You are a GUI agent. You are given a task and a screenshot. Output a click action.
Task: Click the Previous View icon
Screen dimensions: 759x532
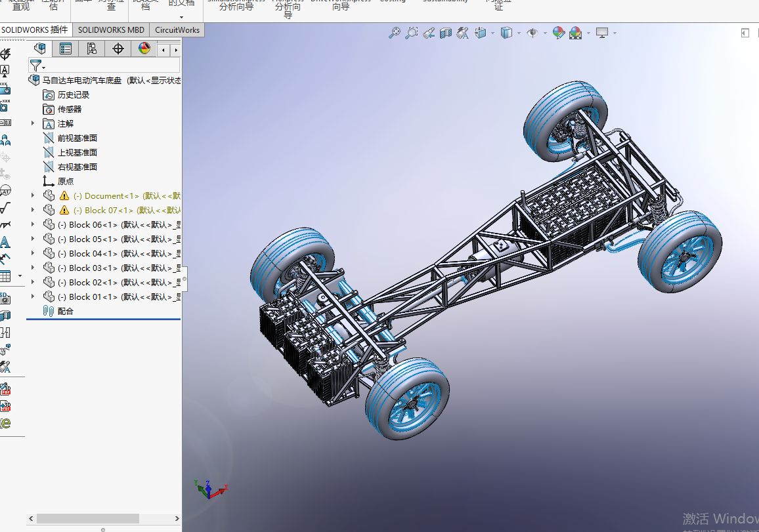coord(428,33)
